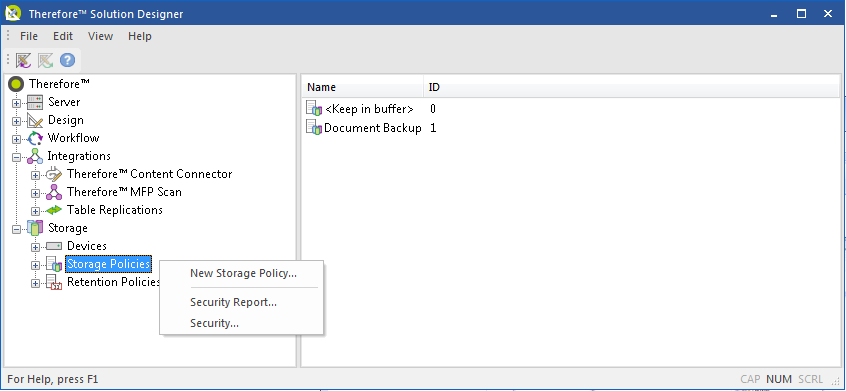Select Table Replications label
Screen dimensions: 846x391
[115, 210]
